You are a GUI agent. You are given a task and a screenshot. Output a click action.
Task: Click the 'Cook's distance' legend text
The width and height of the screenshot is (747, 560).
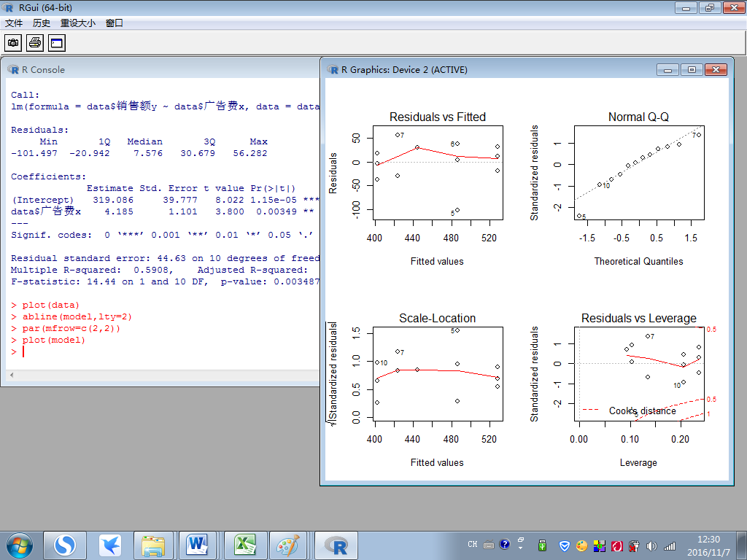click(642, 411)
